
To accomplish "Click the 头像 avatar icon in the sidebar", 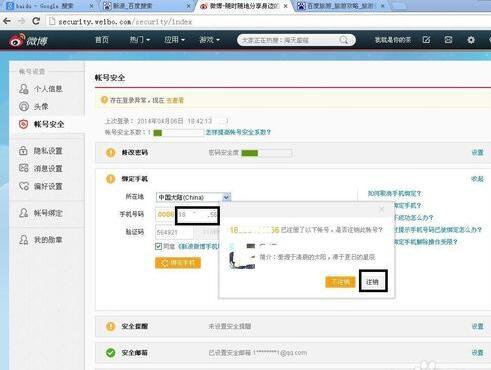I will coord(24,106).
